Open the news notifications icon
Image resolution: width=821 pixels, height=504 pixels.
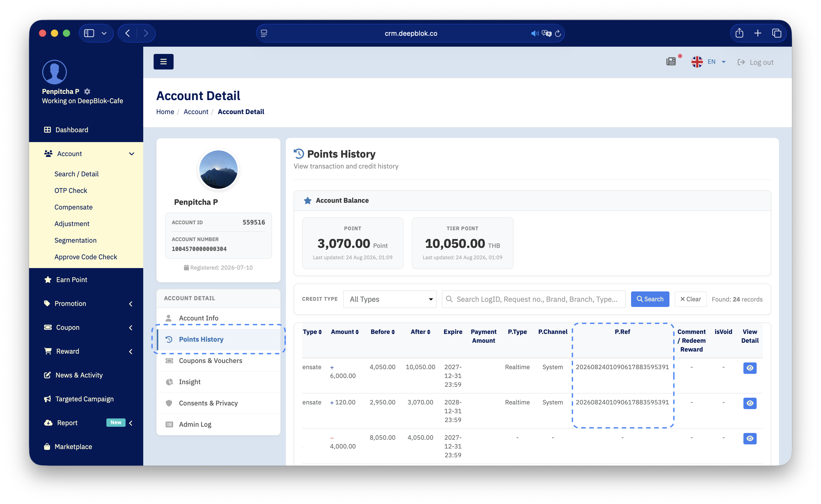coord(671,62)
